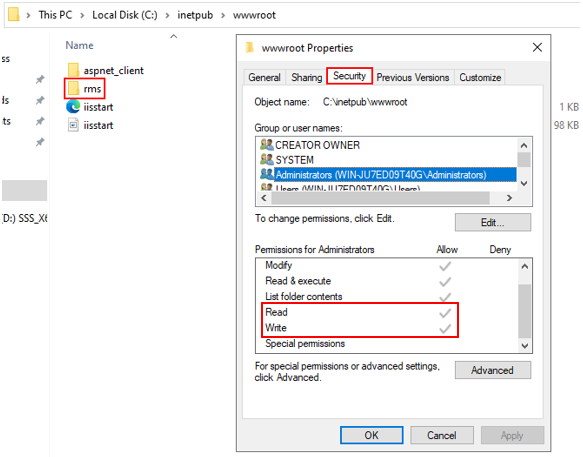Image resolution: width=583 pixels, height=457 pixels.
Task: Click the Modify allow checkmark
Action: click(445, 266)
